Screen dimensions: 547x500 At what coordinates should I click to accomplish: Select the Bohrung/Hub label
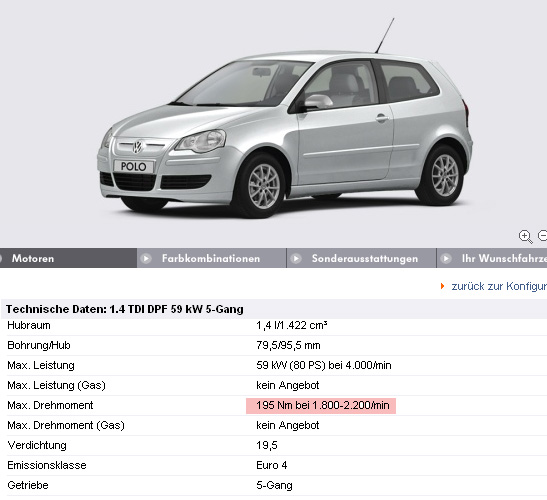click(x=39, y=345)
